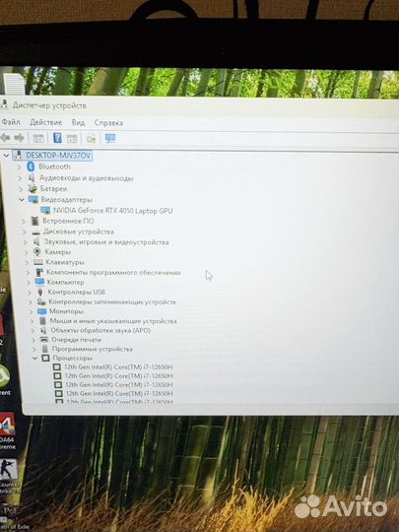
Task: Select Мыши и иные указывающие устройства
Action: (113, 321)
